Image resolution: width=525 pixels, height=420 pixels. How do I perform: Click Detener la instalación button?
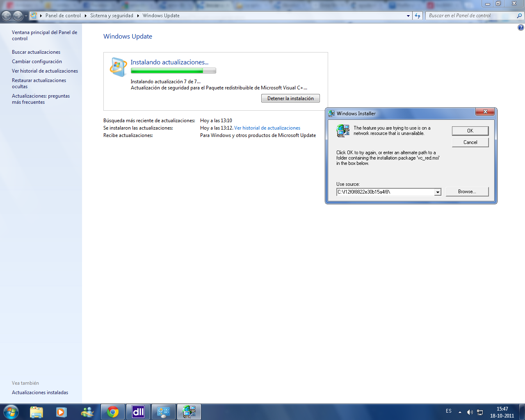(x=290, y=98)
